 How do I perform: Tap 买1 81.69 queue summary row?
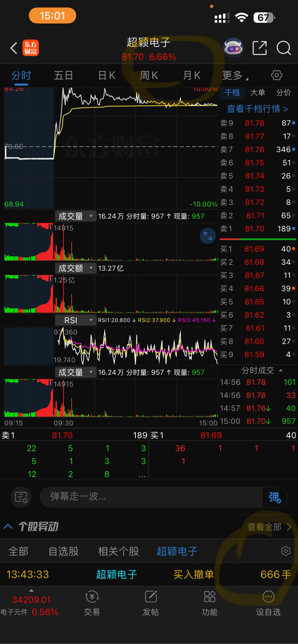point(223,435)
